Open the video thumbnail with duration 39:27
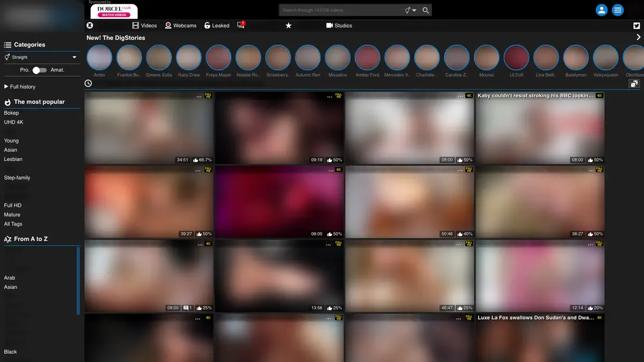 click(x=149, y=202)
